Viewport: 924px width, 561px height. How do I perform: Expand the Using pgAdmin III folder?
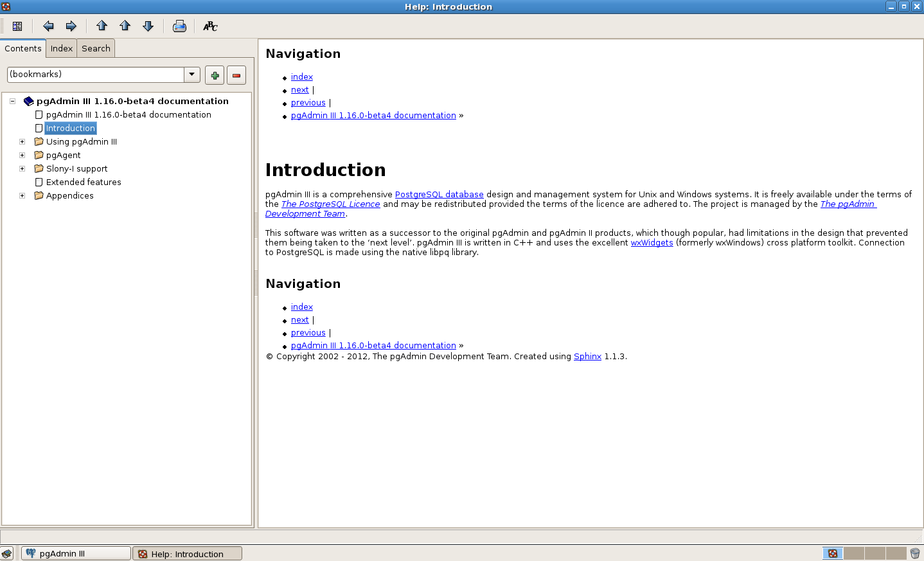(22, 142)
